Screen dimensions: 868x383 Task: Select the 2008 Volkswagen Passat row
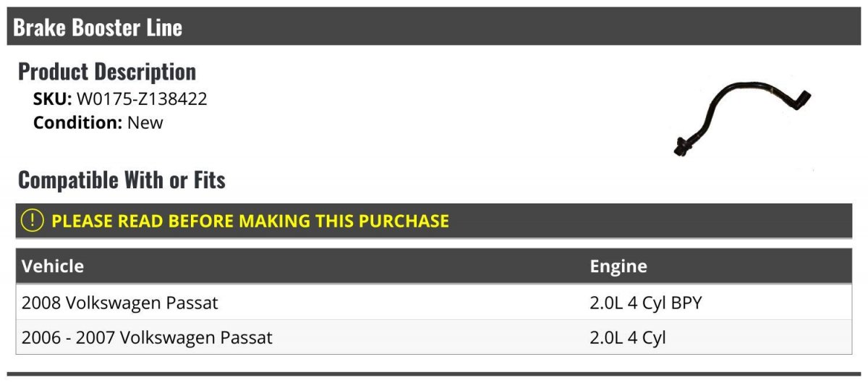[119, 303]
